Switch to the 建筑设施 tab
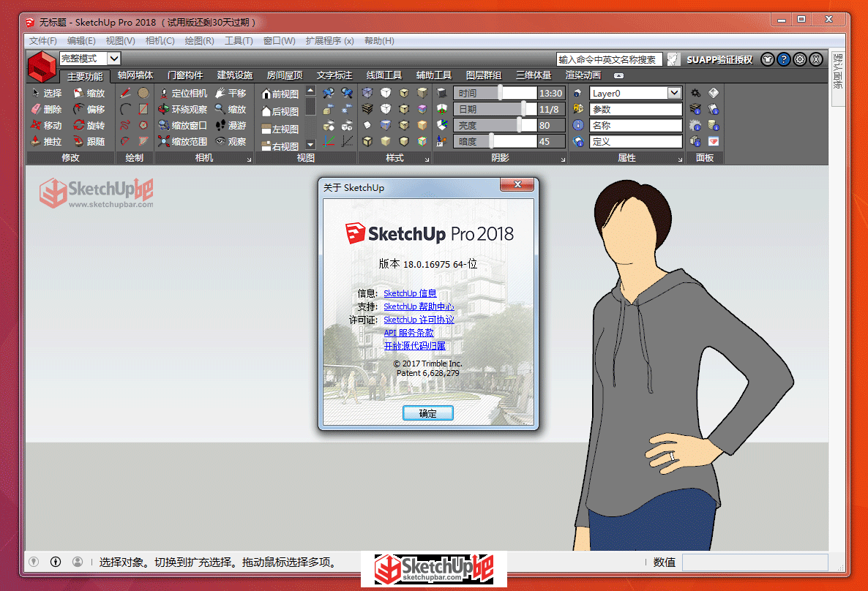Viewport: 868px width, 591px height. coord(235,75)
